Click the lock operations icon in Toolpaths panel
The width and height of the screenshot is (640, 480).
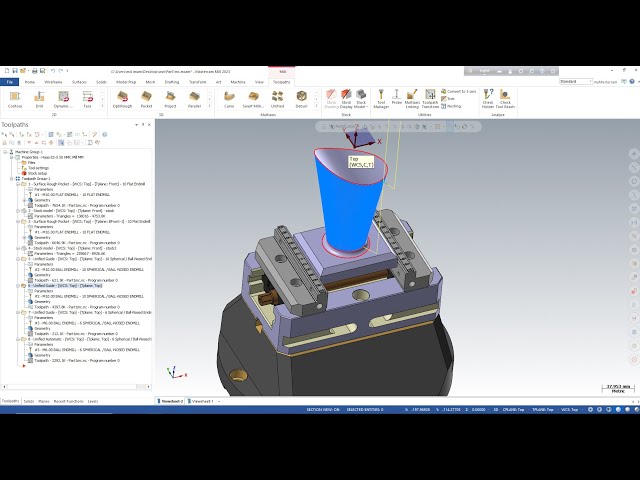point(4,143)
